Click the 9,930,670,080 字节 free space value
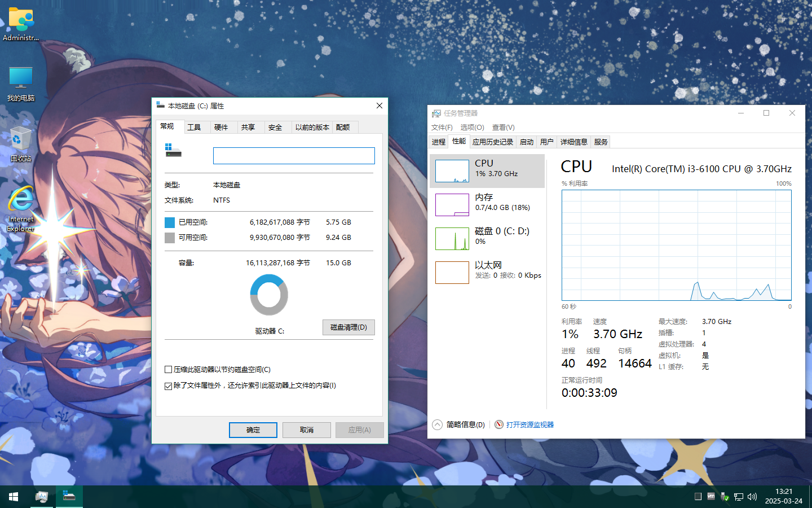 pos(280,238)
